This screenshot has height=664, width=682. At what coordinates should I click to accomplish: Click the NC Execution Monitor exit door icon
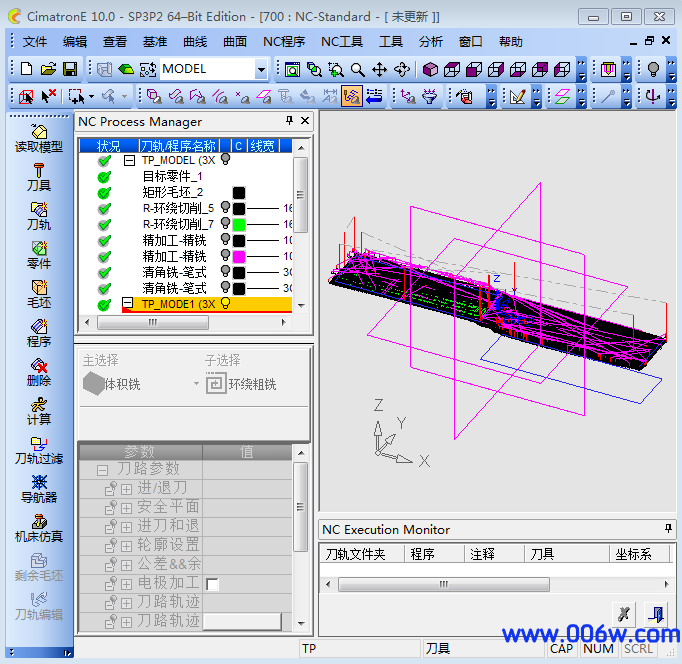pyautogui.click(x=656, y=614)
